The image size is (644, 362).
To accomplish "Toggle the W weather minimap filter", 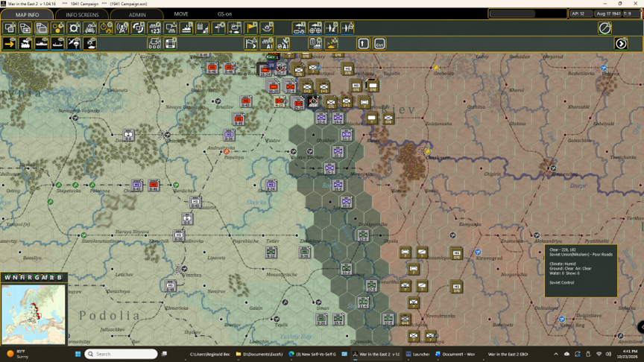I will pos(7,277).
